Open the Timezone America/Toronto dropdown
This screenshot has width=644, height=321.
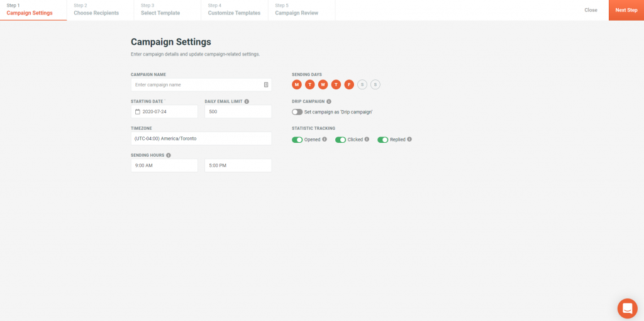(201, 138)
